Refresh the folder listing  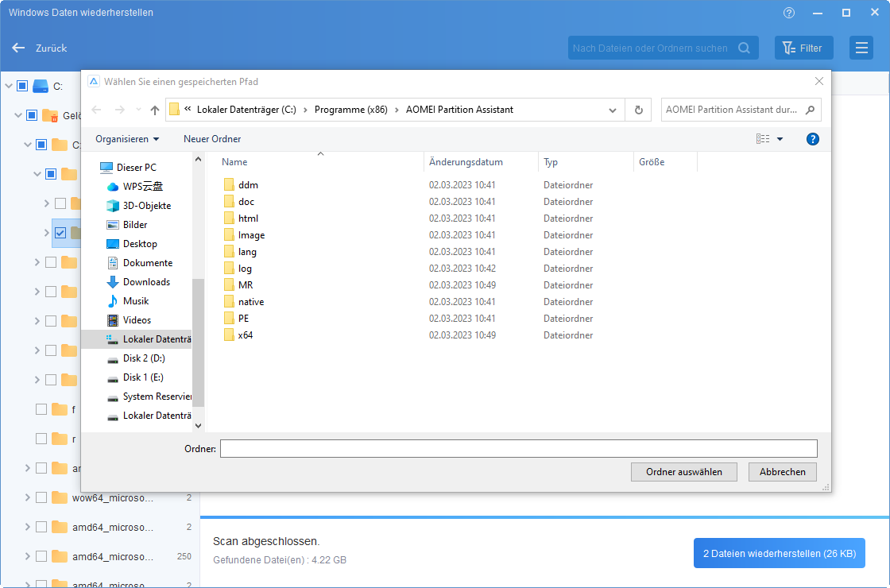[639, 110]
